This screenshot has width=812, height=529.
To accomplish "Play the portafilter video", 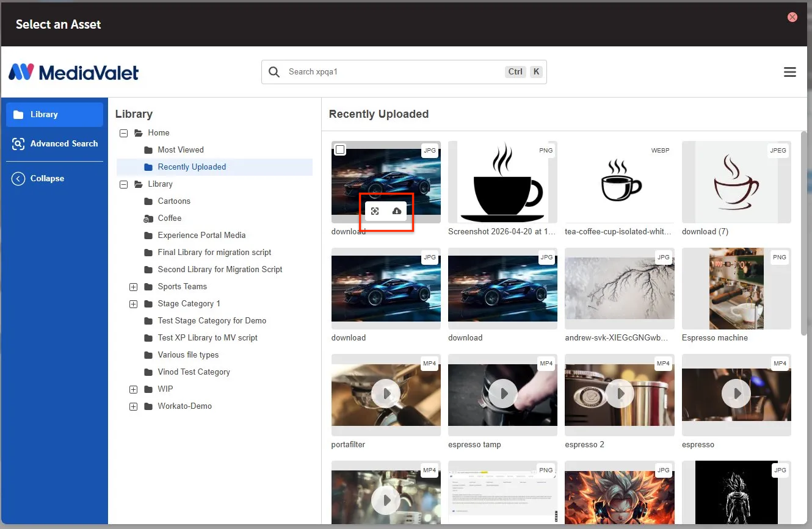I will tap(386, 395).
